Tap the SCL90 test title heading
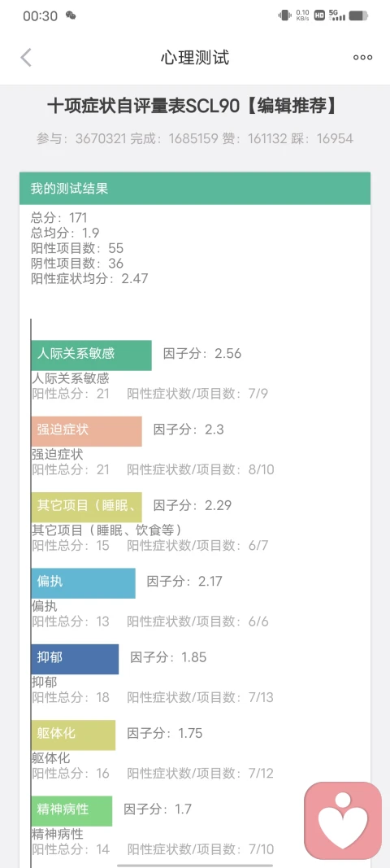390x868 pixels. tap(192, 106)
